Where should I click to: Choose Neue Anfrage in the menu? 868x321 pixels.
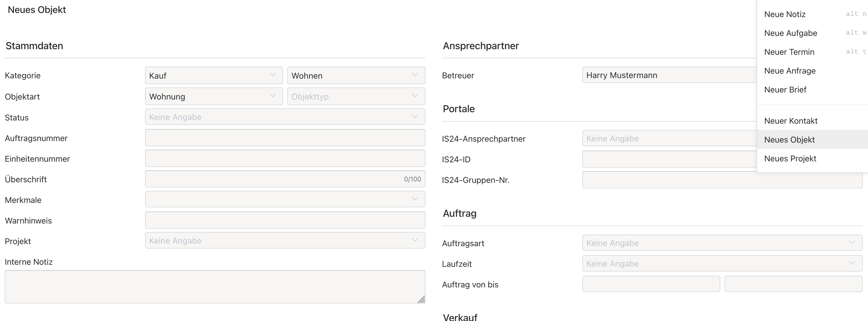[x=812, y=71]
